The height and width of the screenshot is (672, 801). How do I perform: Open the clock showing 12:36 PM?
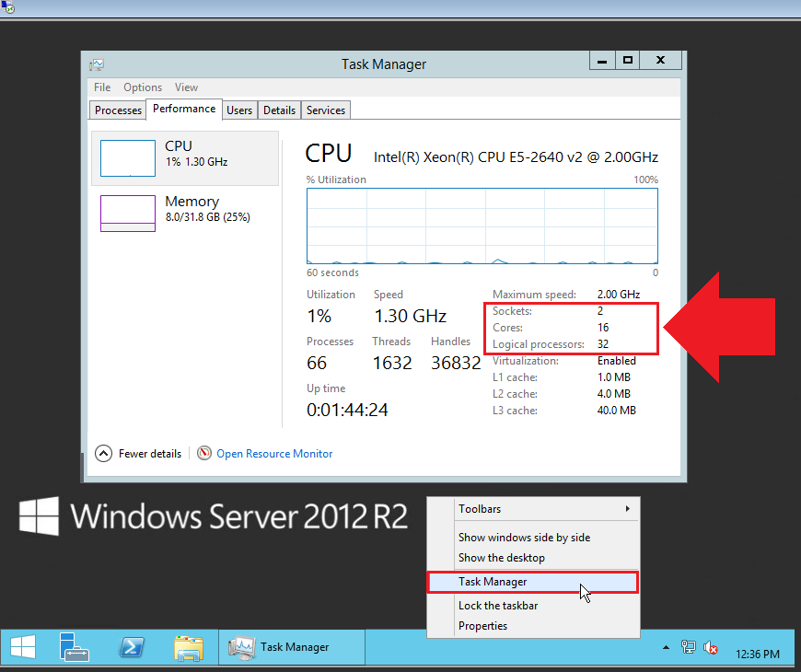pyautogui.click(x=757, y=654)
